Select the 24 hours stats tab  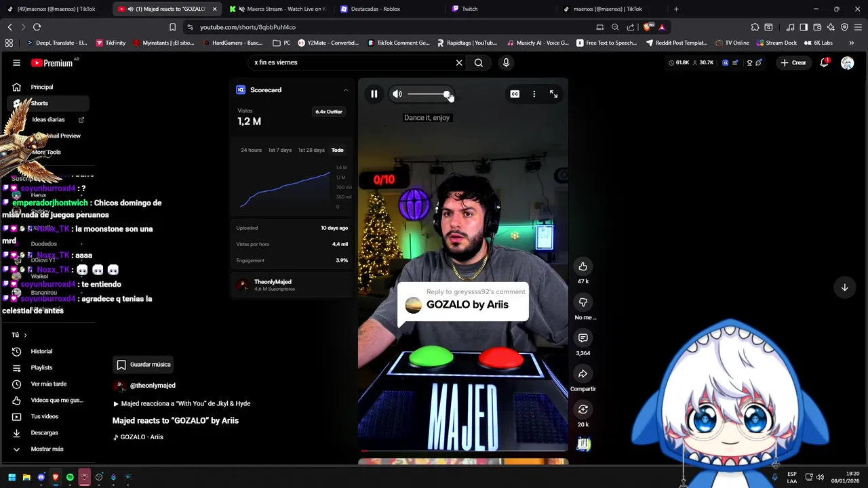(x=251, y=150)
